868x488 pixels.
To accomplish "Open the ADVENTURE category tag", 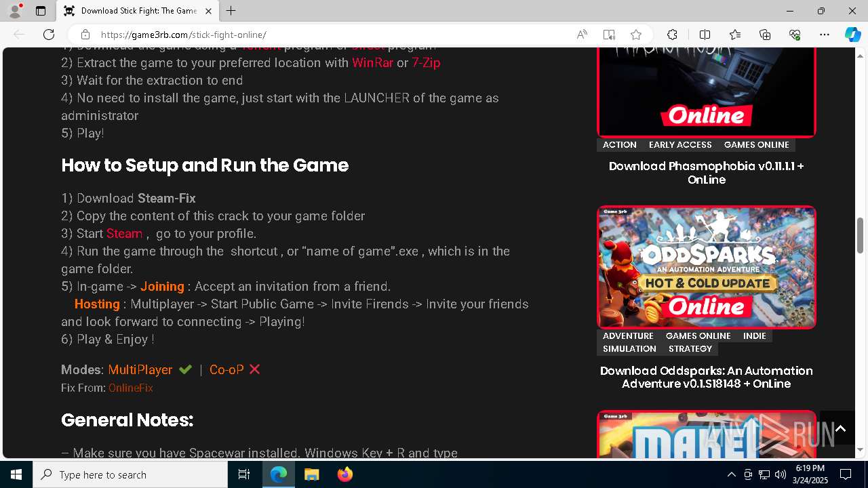I will click(628, 335).
